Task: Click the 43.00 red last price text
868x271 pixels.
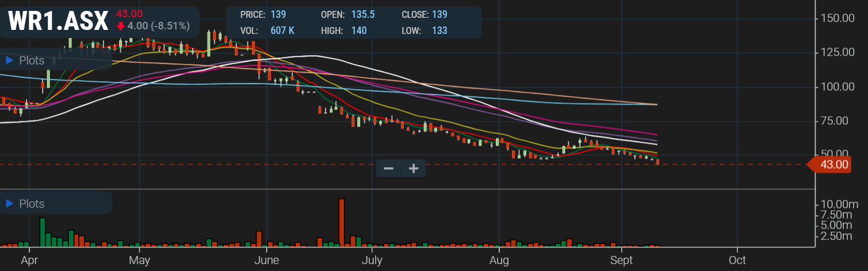Action: (x=129, y=13)
